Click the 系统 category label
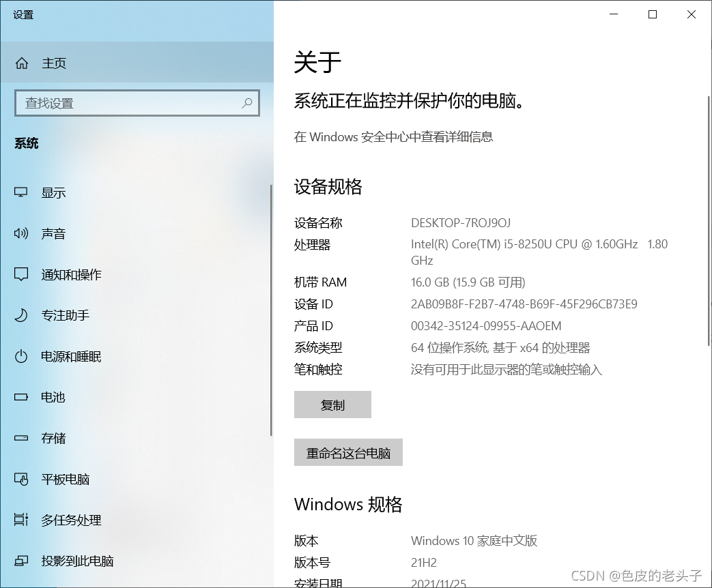The height and width of the screenshot is (588, 712). (x=27, y=143)
